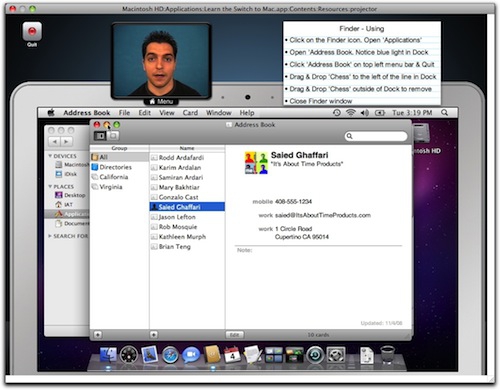Click Finder forward navigation arrow
The height and width of the screenshot is (390, 500).
pyautogui.click(x=66, y=142)
